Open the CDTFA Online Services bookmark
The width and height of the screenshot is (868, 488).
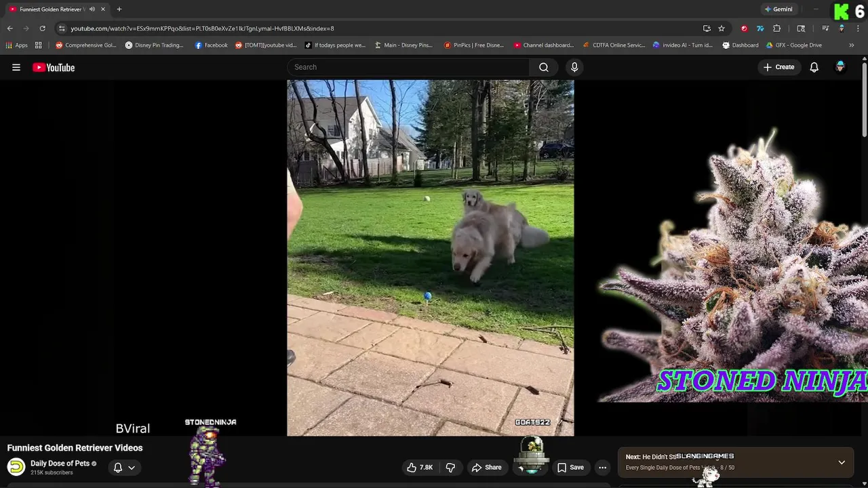click(x=614, y=45)
